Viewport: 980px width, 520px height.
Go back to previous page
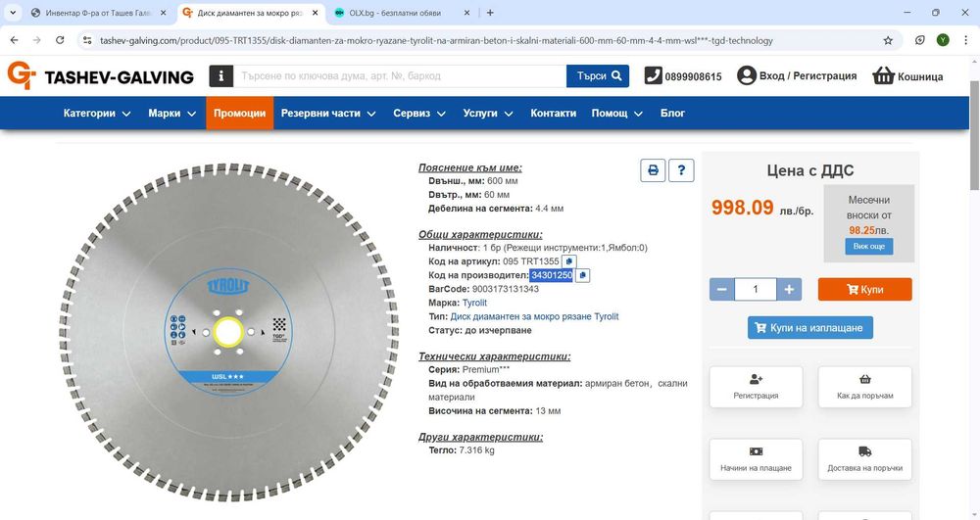tap(15, 40)
